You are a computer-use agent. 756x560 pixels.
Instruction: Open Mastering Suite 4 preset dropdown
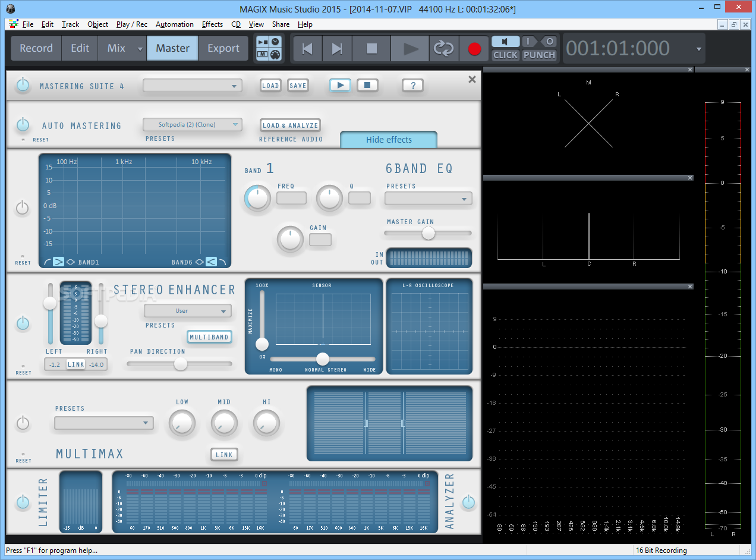click(193, 86)
